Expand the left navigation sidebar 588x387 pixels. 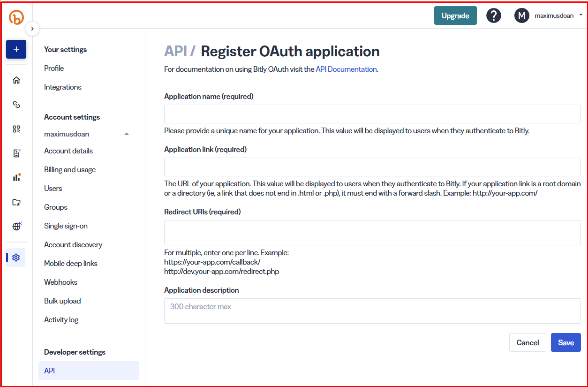[32, 29]
